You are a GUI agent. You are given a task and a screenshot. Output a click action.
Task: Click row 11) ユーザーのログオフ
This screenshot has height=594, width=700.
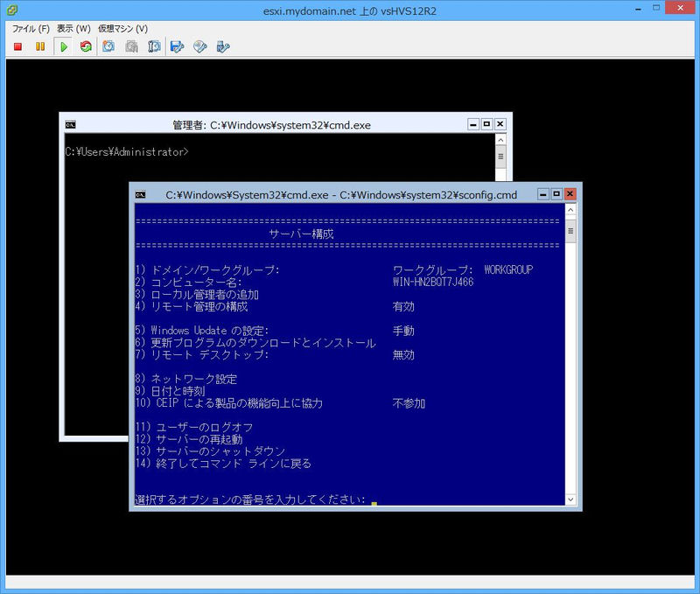[x=193, y=428]
